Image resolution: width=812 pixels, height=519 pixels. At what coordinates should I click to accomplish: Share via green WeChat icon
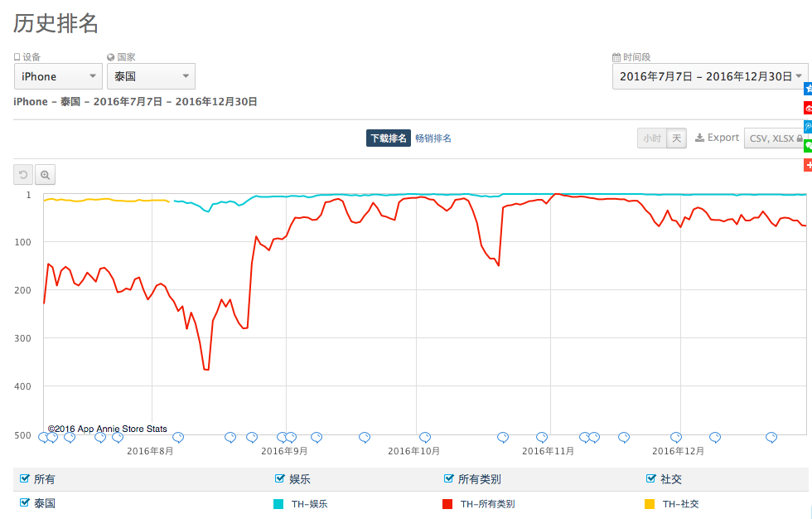(808, 146)
